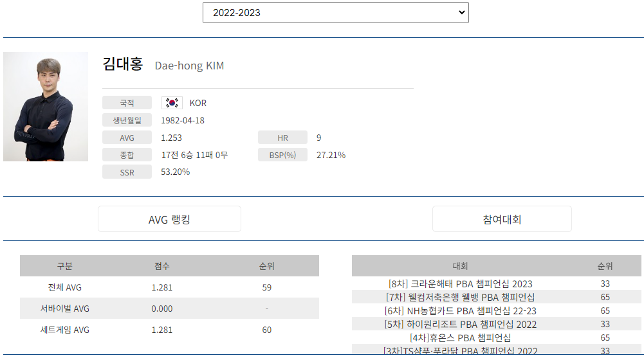Screen dimensions: 644x358
Task: Click the HR value 9
Action: [318, 138]
